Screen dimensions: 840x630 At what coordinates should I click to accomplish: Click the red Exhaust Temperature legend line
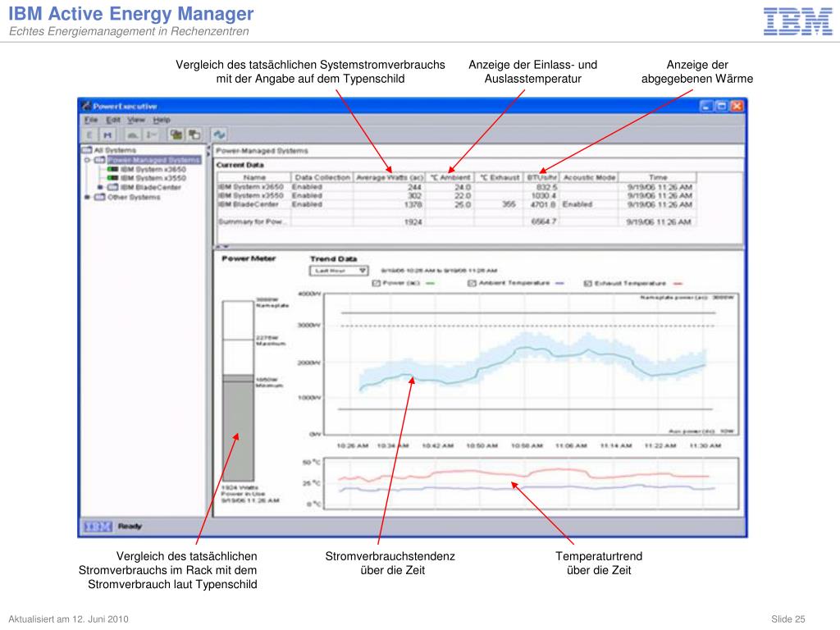[678, 283]
